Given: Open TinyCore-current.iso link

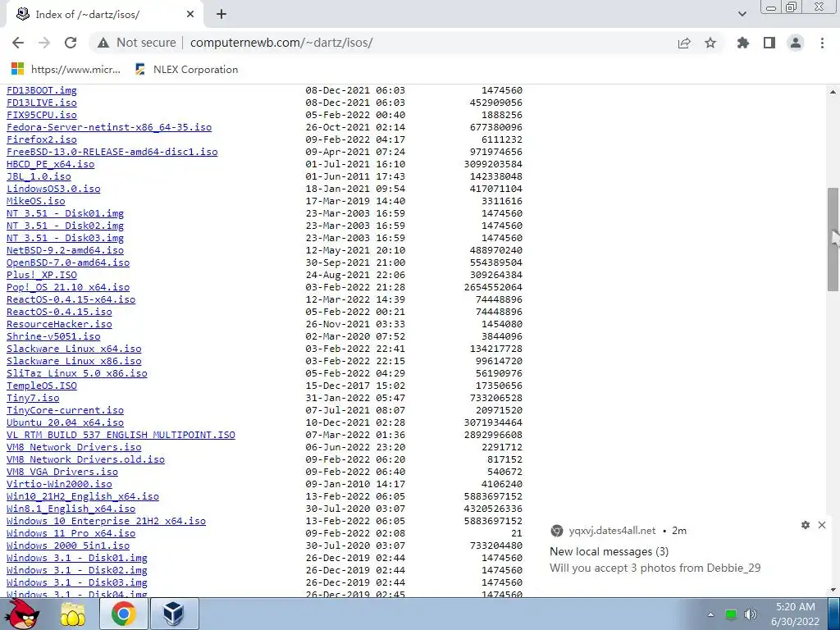Looking at the screenshot, I should coord(65,410).
